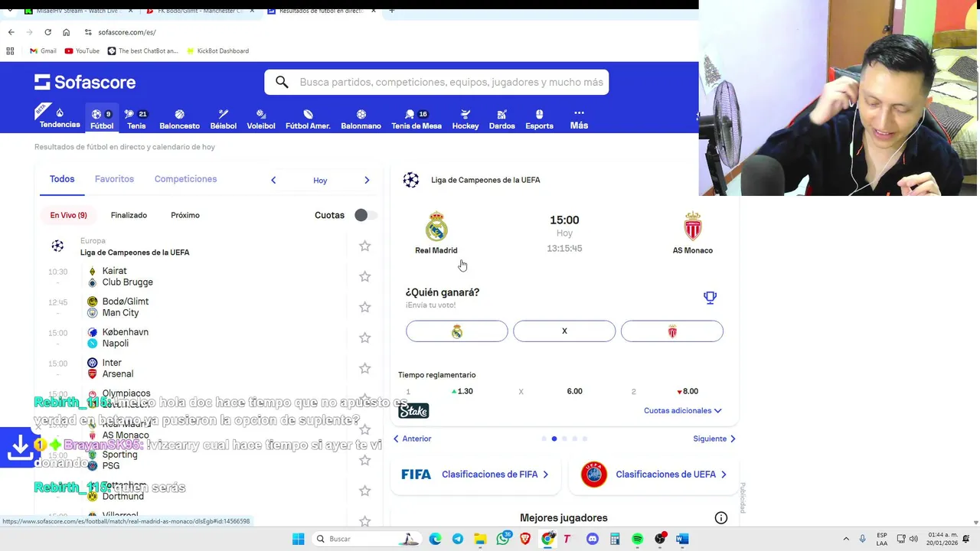Select the Tenis sport icon

pos(136,119)
